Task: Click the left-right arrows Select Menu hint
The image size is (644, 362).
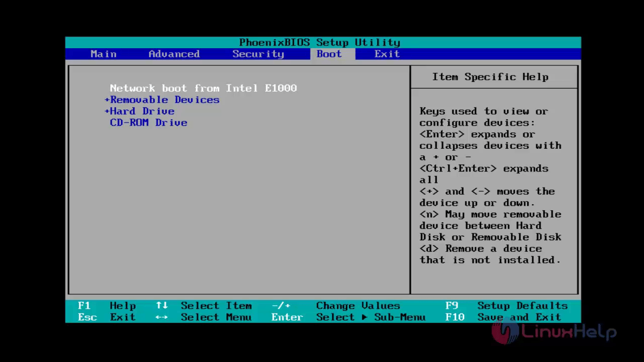Action: [x=204, y=317]
